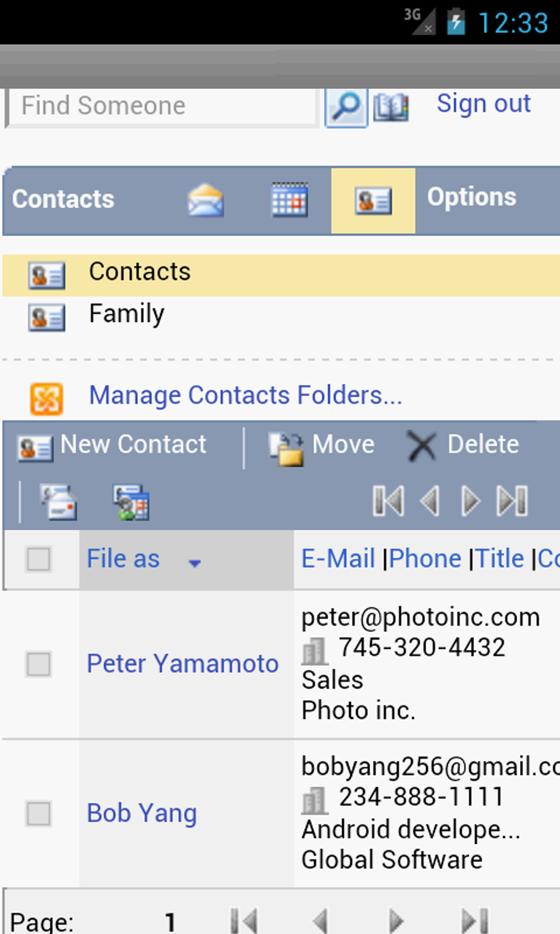
Task: Click the send mail to contact icon
Action: point(59,502)
